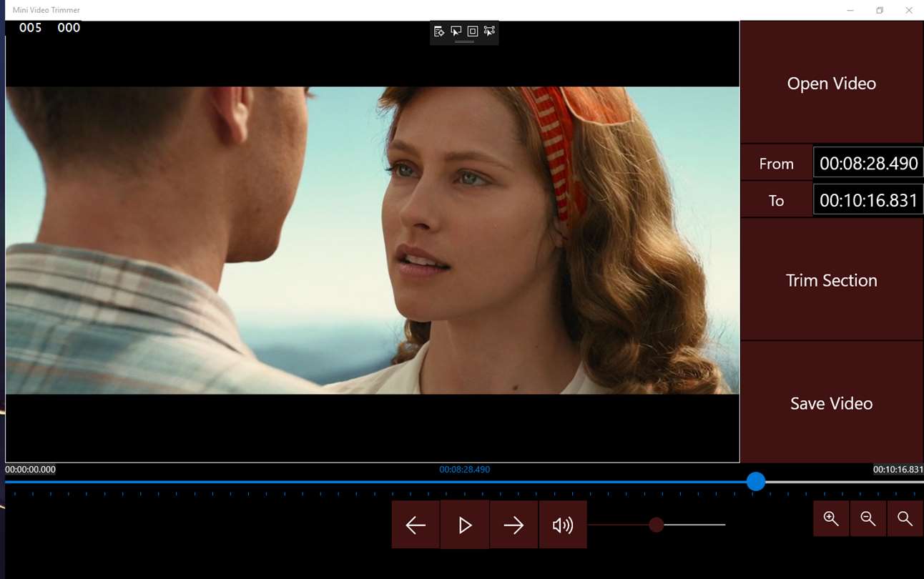Click the 000 counter at top left
The width and height of the screenshot is (924, 579).
(x=69, y=28)
